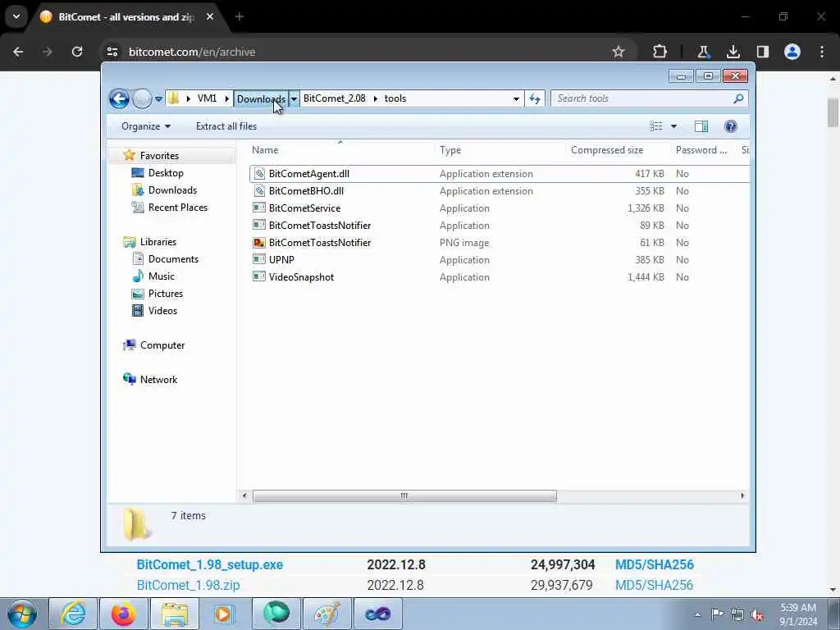Sort by Type column header
840x630 pixels.
tap(501, 151)
